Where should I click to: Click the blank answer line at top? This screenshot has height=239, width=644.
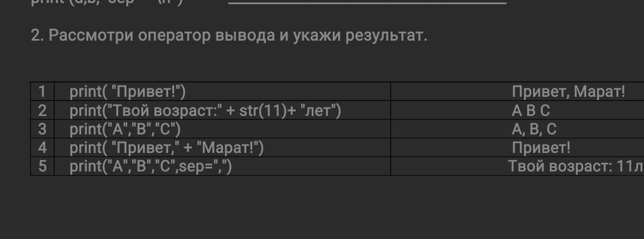tap(367, 3)
